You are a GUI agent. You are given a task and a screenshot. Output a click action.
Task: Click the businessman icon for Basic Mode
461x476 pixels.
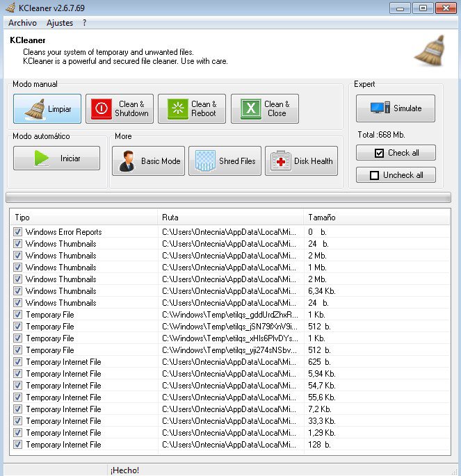tap(127, 161)
